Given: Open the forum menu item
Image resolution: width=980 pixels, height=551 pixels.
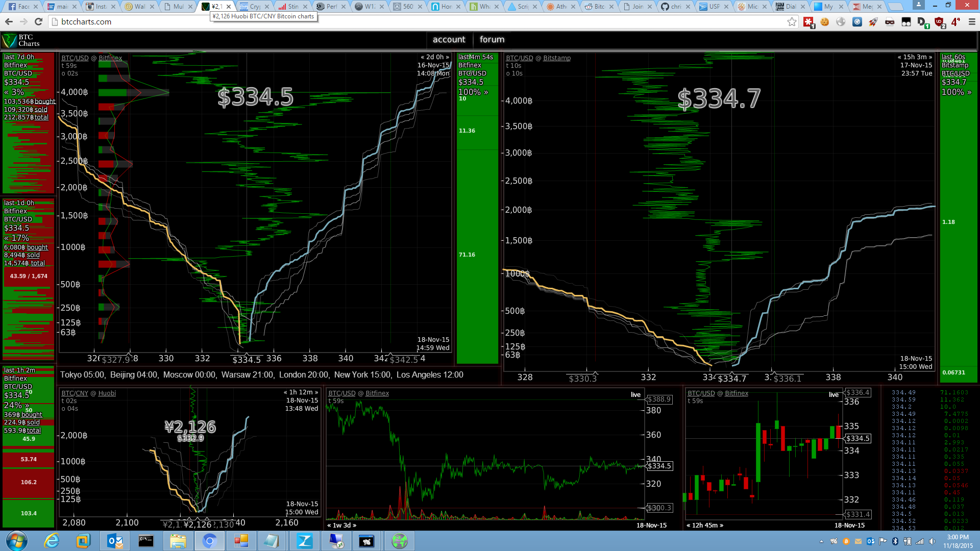Looking at the screenshot, I should (492, 40).
